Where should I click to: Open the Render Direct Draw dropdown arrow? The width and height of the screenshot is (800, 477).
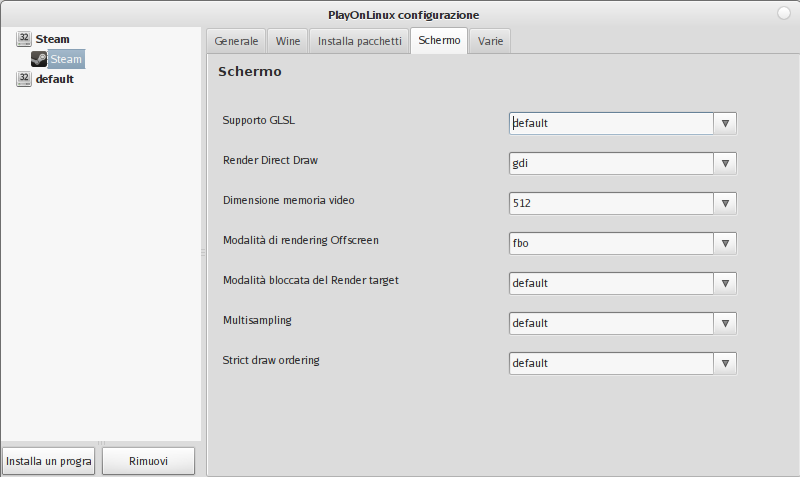coord(725,164)
